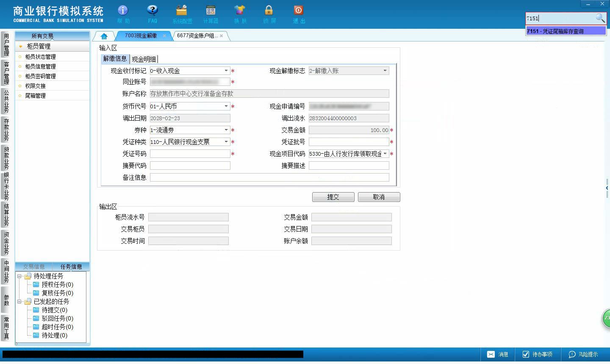Open the 用户管理 side tab
Screen dimensions: 610x364
click(6, 44)
